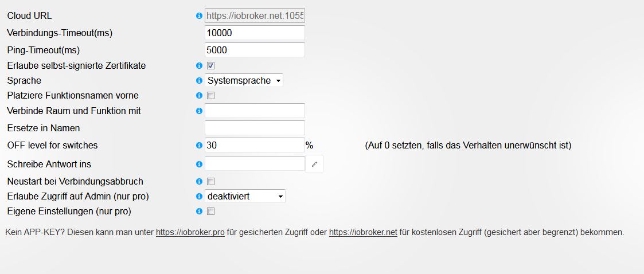
Task: Uncheck Erlaube selbst-signierte Zertifikate checkbox
Action: coord(210,66)
